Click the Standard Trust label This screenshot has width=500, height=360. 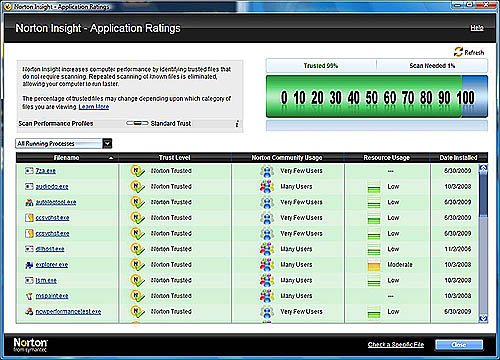[x=171, y=124]
